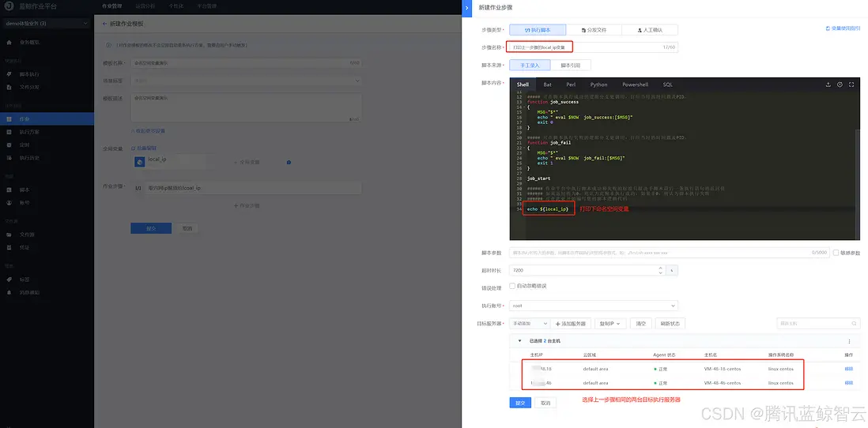The image size is (868, 428).
Task: Switch editor to the Python tab
Action: [598, 84]
